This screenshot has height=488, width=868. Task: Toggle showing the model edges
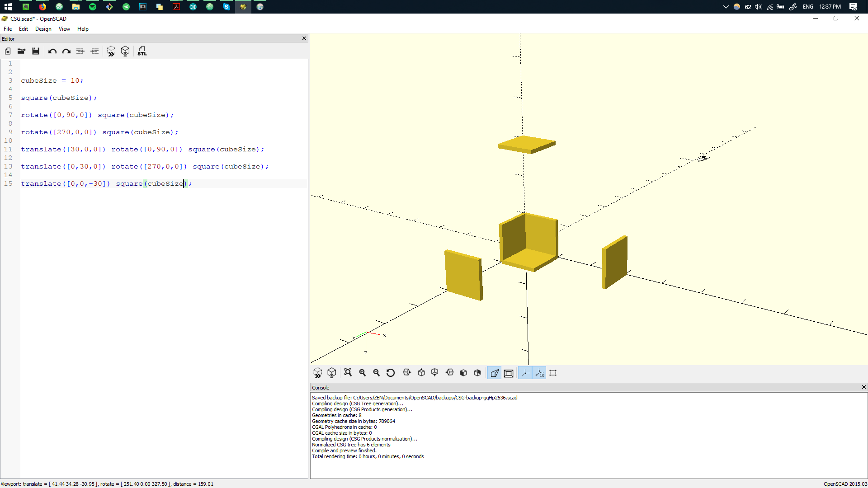click(x=553, y=373)
